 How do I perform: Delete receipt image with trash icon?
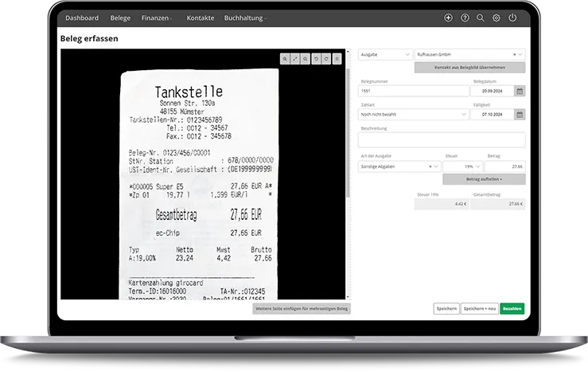(337, 59)
